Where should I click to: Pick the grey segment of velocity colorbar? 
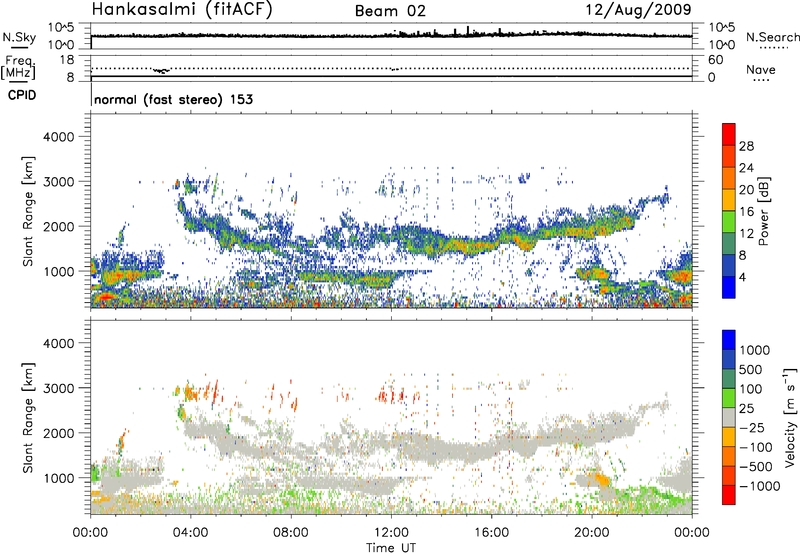coord(729,417)
